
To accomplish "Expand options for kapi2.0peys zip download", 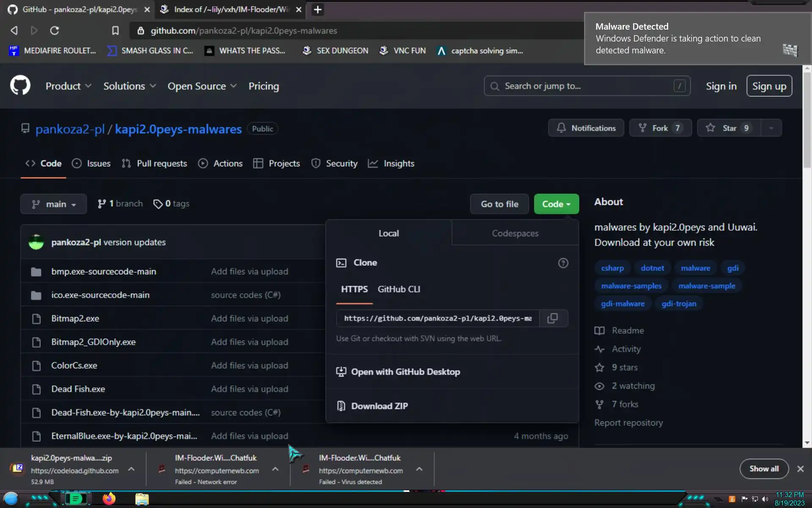I will [131, 469].
